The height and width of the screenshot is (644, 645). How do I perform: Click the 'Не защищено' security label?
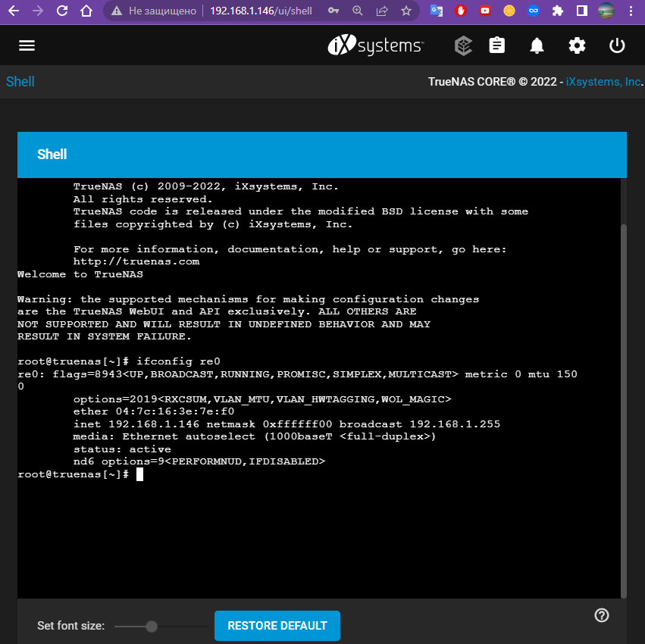[162, 11]
